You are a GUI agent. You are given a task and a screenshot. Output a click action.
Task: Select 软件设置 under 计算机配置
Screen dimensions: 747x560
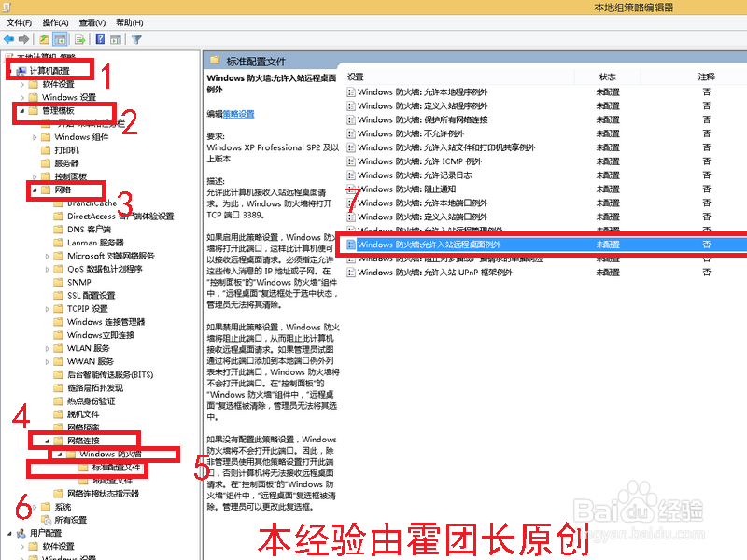(58, 84)
